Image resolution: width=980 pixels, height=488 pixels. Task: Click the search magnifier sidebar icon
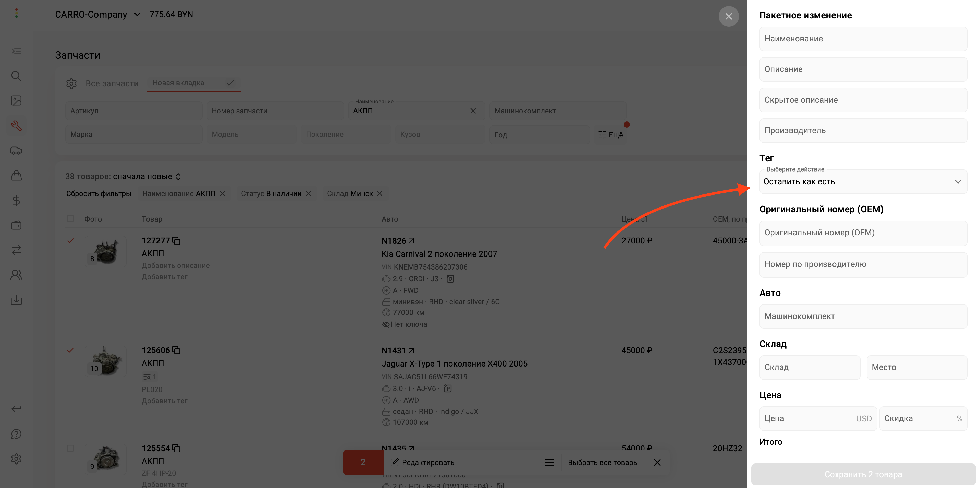click(x=16, y=76)
